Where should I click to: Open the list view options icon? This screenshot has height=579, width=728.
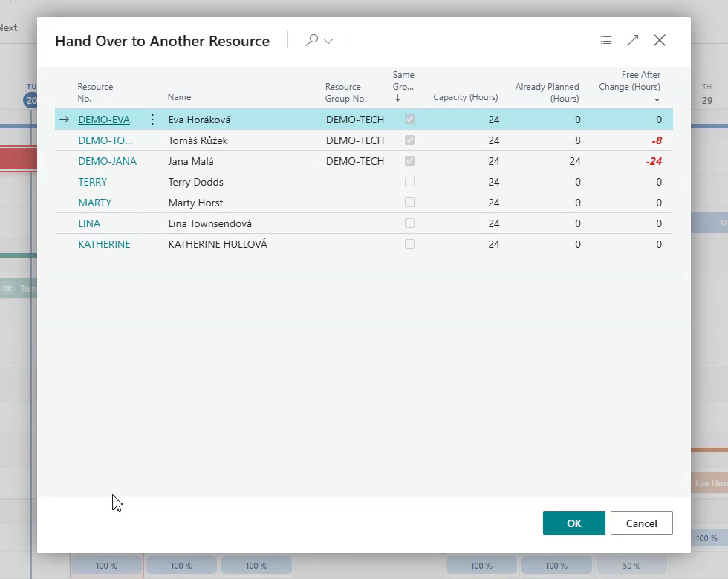click(x=606, y=40)
